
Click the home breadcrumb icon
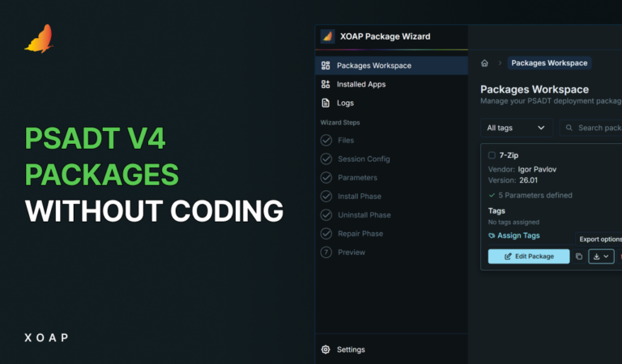(x=484, y=63)
